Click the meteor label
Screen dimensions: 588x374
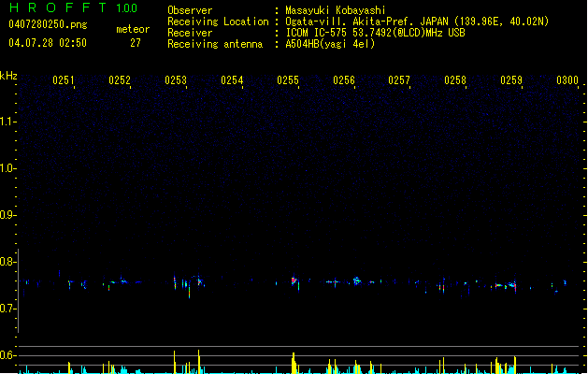(133, 29)
